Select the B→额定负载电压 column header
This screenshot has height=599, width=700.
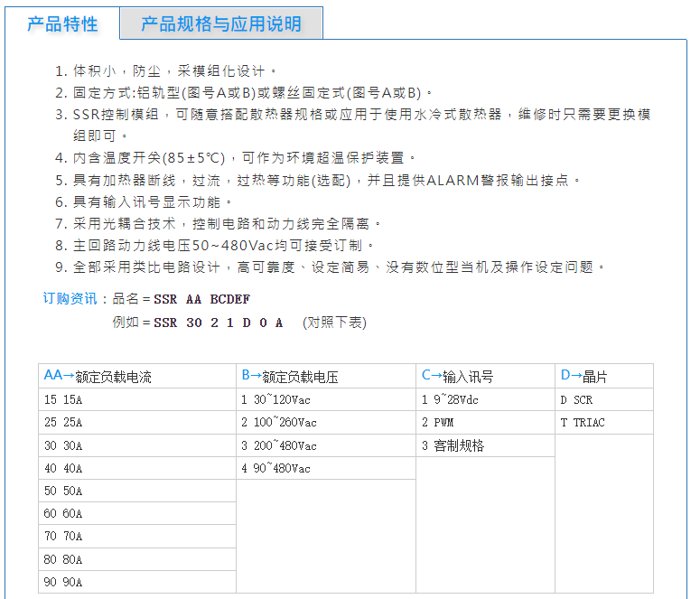click(x=326, y=376)
